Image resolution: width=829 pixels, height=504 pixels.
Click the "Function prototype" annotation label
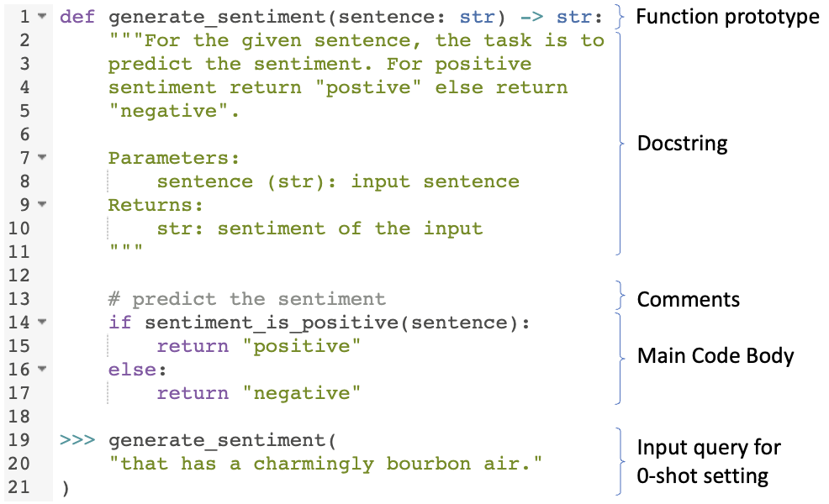tap(726, 17)
